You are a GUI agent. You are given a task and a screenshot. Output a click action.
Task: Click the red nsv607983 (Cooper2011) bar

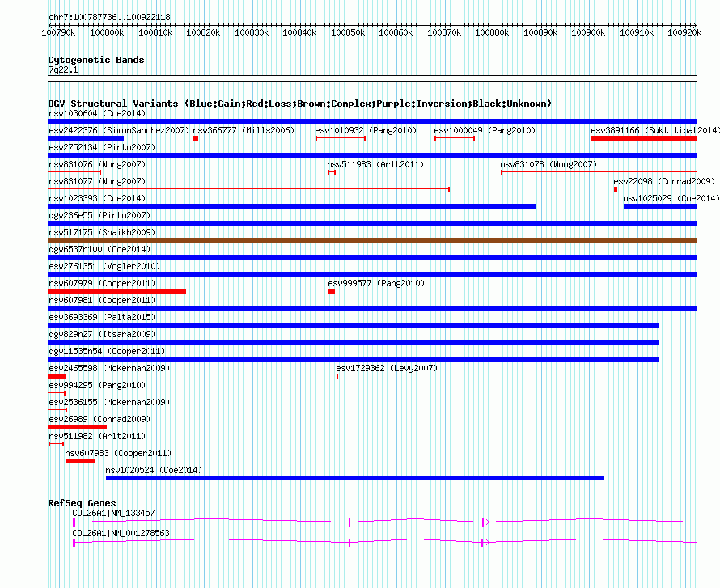80,461
